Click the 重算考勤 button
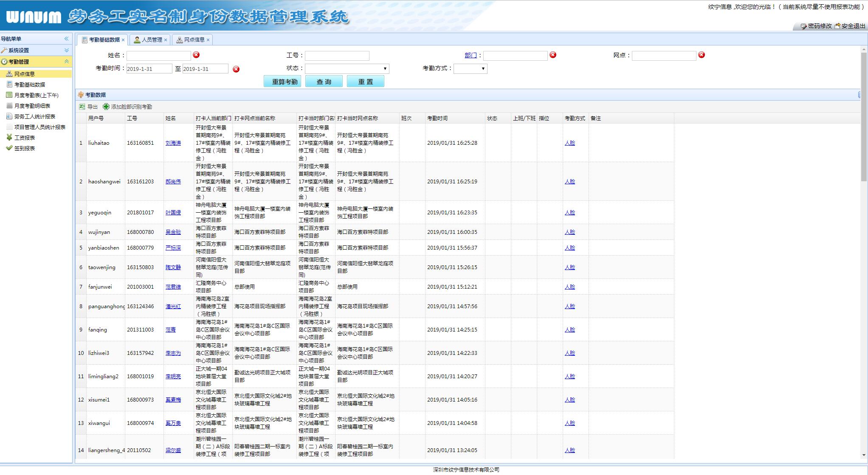Viewport: 868px width, 475px height. coord(282,82)
